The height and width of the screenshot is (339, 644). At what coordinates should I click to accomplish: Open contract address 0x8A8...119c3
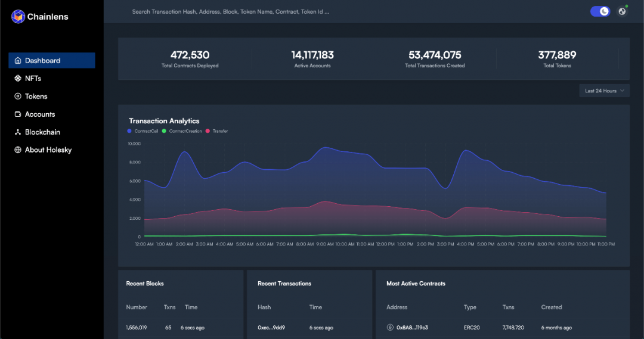click(x=412, y=328)
